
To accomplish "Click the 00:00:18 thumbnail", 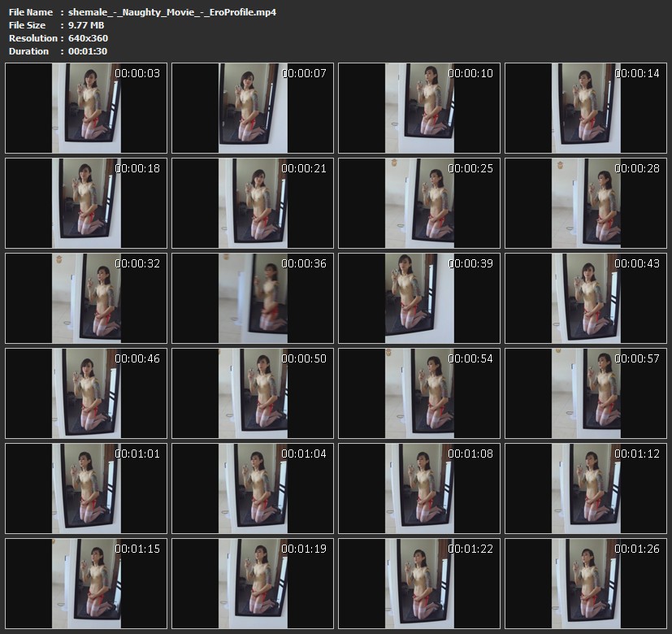I will (86, 203).
